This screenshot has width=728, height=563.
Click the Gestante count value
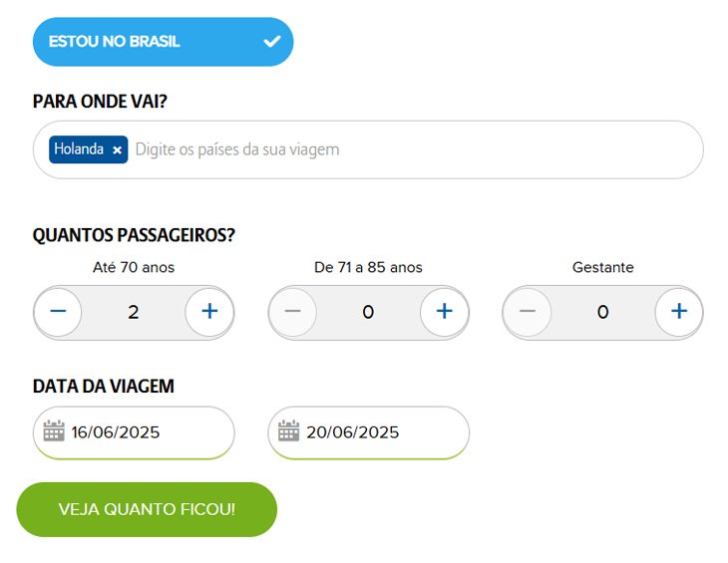[602, 312]
